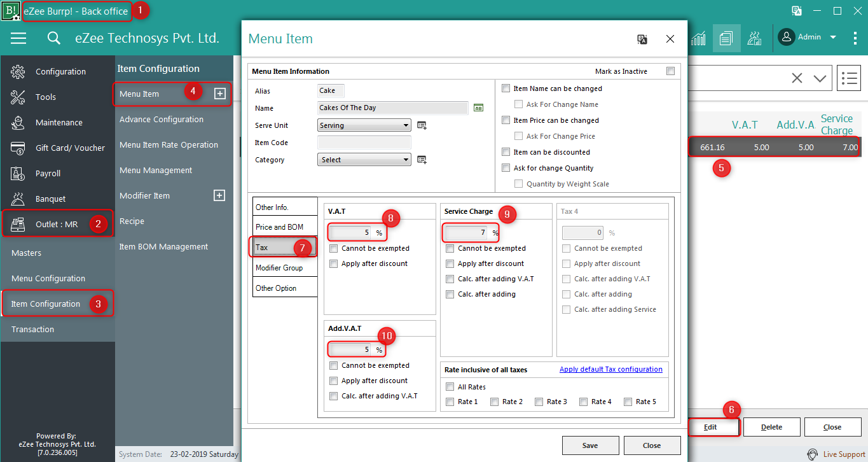Select the Tax tab
The width and height of the screenshot is (868, 462).
(x=284, y=248)
